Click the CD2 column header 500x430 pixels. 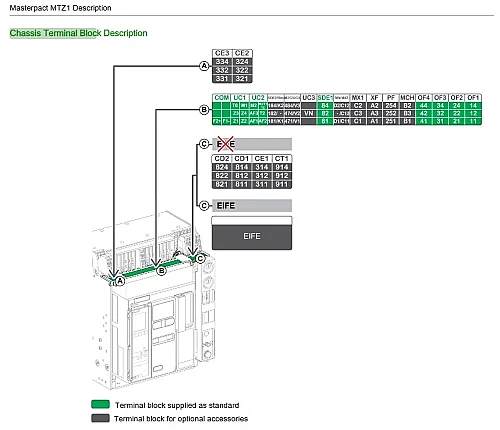pyautogui.click(x=222, y=159)
